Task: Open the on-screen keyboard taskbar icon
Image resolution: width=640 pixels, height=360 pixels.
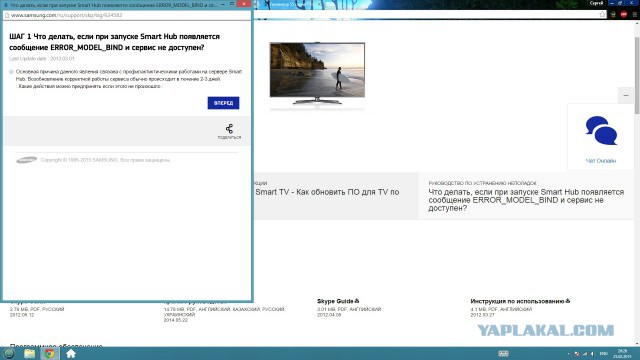Action: click(503, 353)
